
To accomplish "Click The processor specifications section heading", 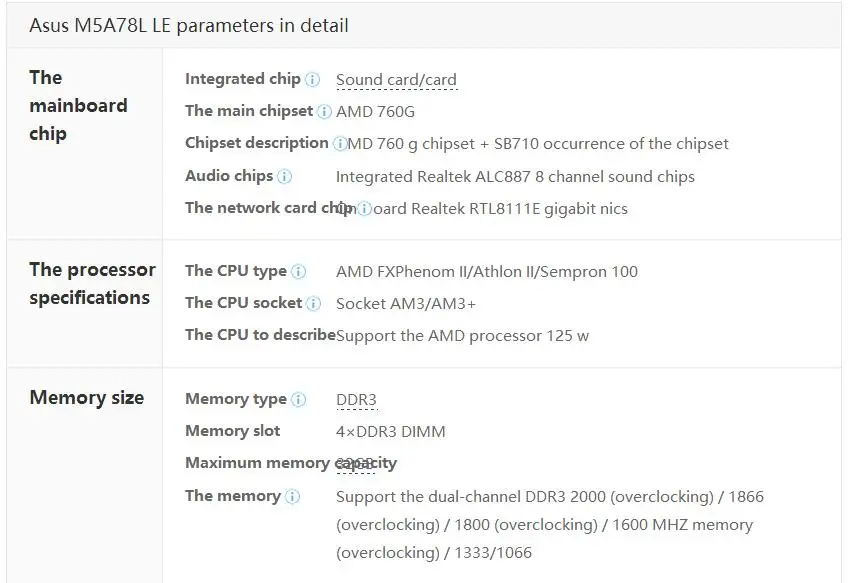I will [x=92, y=283].
